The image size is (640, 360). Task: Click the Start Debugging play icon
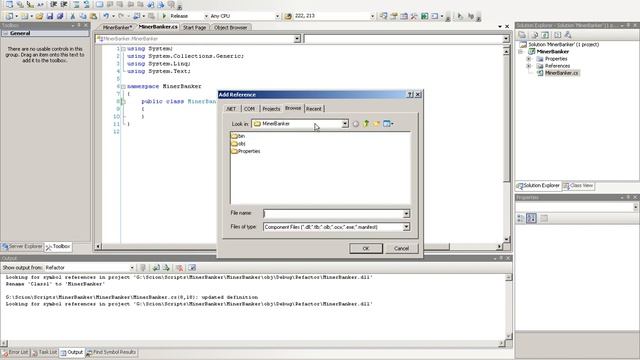(x=164, y=16)
